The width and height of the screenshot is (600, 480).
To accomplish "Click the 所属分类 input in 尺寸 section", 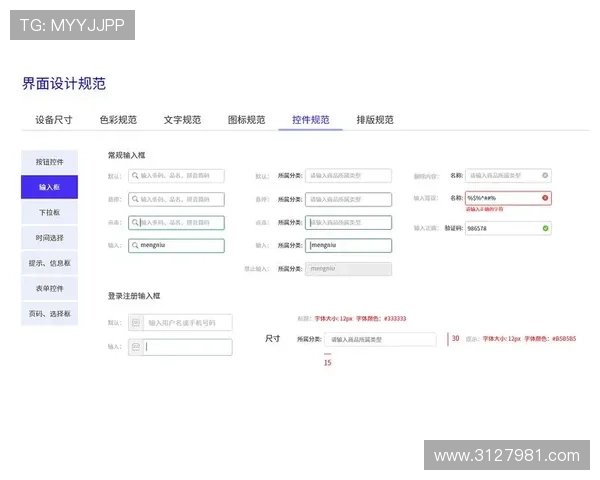I will click(380, 339).
